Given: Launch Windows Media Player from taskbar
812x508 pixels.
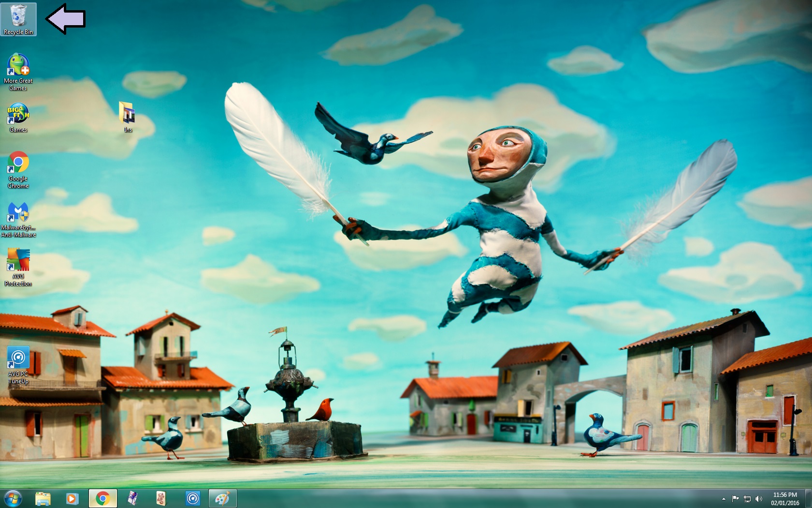Looking at the screenshot, I should tap(72, 498).
